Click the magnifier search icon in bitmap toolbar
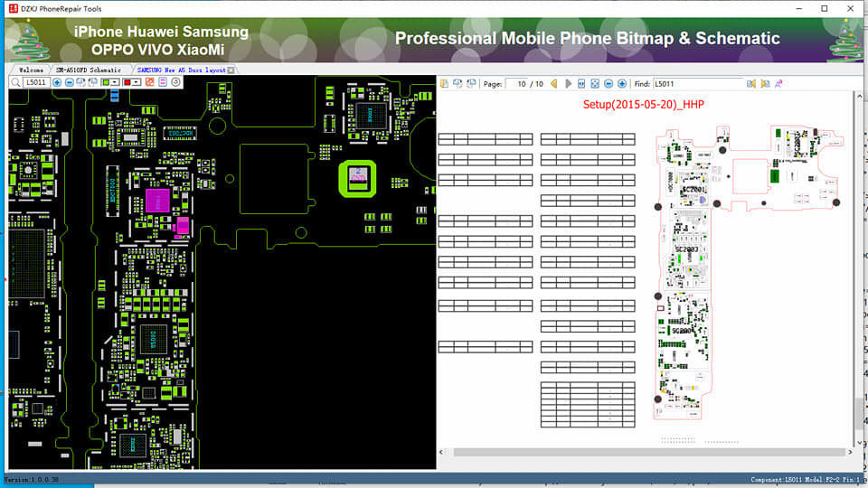 point(15,82)
